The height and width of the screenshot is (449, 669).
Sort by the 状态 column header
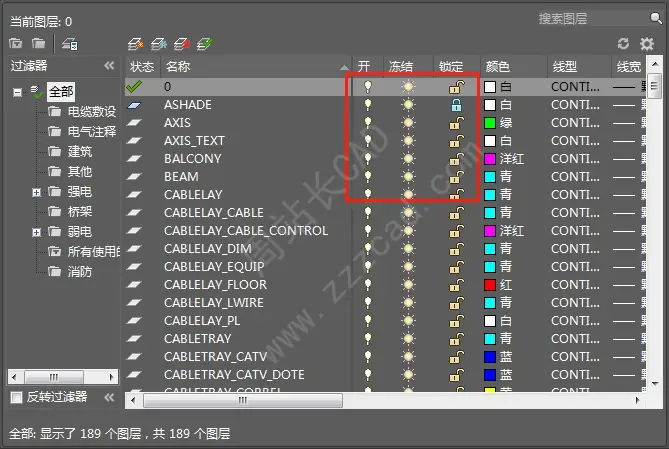[142, 67]
